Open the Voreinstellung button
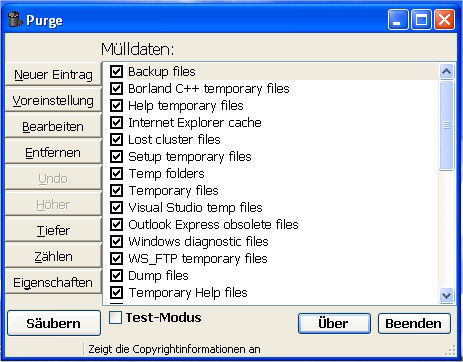The image size is (463, 362). pyautogui.click(x=53, y=100)
